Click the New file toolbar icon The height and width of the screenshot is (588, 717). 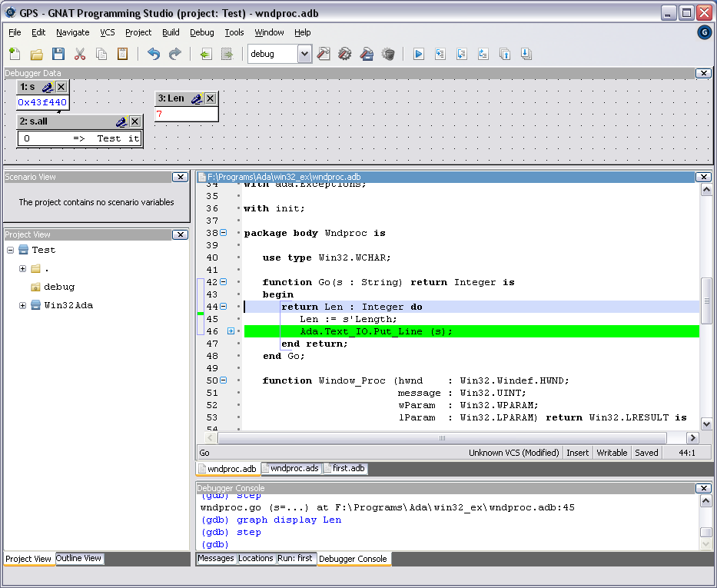(x=15, y=54)
